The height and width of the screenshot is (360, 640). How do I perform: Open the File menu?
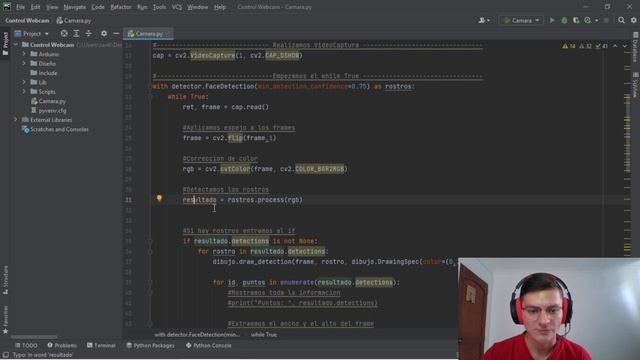pos(20,7)
